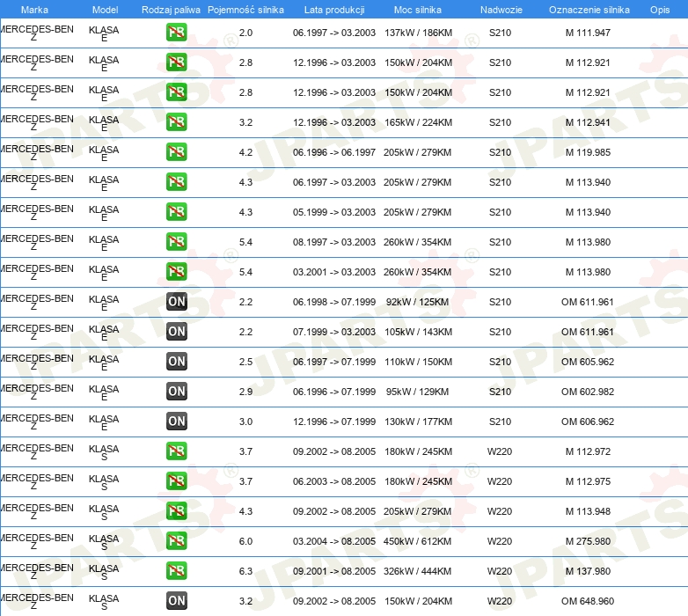688x616 pixels.
Task: Click the Nadwozie column header
Action: click(499, 9)
